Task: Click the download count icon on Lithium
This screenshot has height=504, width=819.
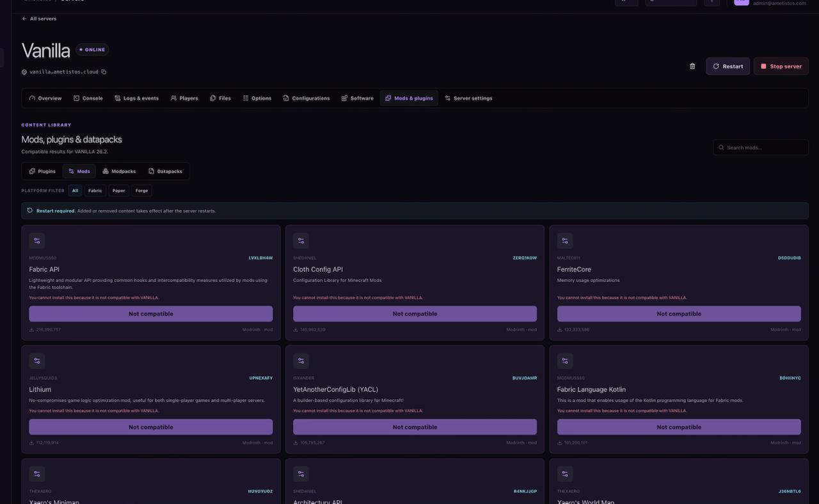Action: pos(32,443)
